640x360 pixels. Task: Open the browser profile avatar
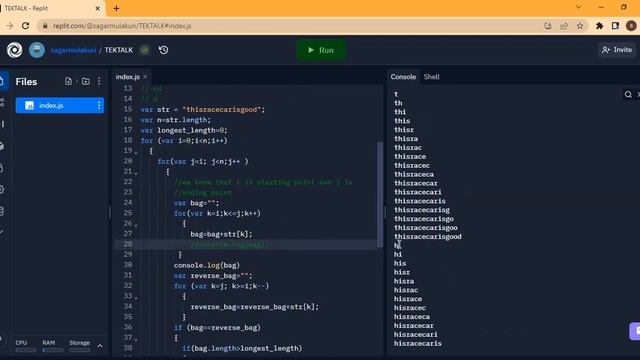click(631, 26)
